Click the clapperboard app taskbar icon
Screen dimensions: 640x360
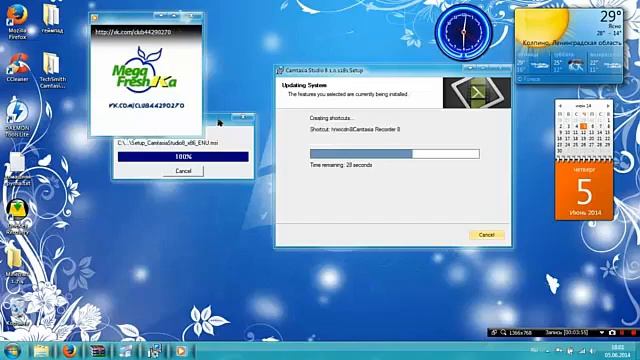pyautogui.click(x=98, y=351)
